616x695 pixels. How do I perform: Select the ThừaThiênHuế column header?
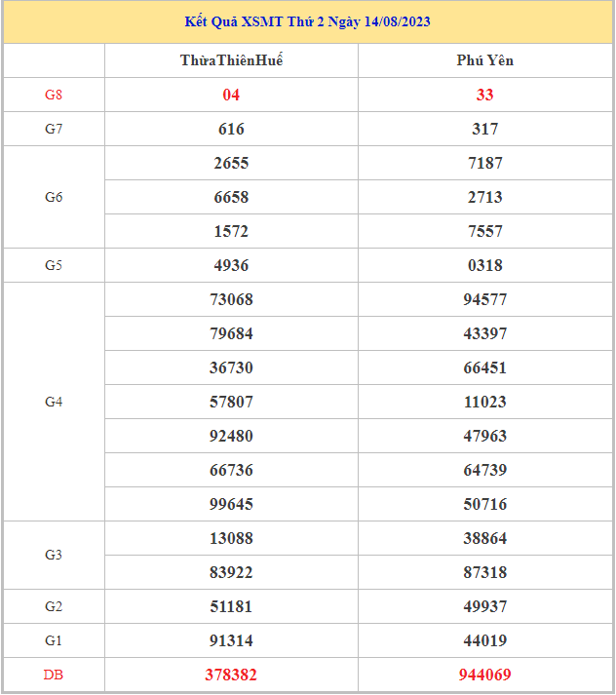(231, 60)
